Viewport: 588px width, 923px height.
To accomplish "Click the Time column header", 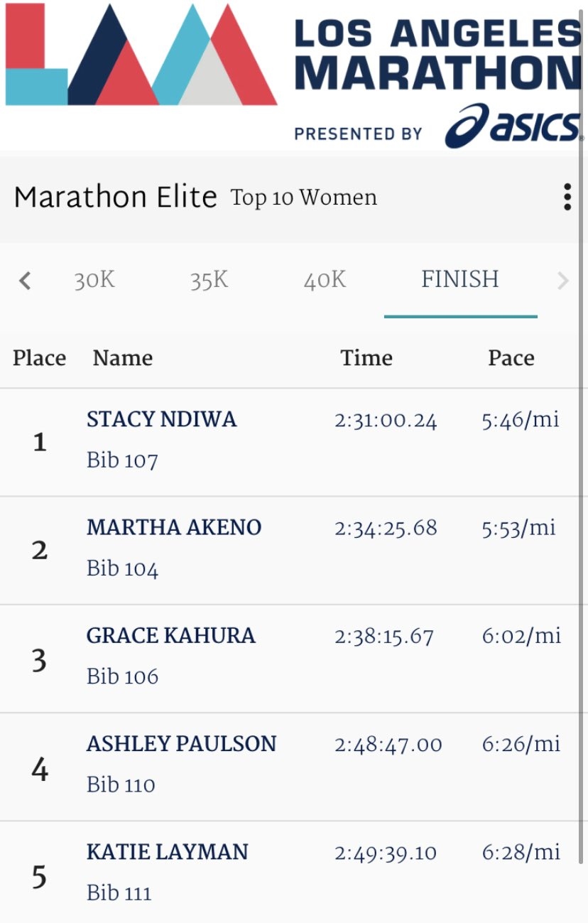I will (x=366, y=357).
